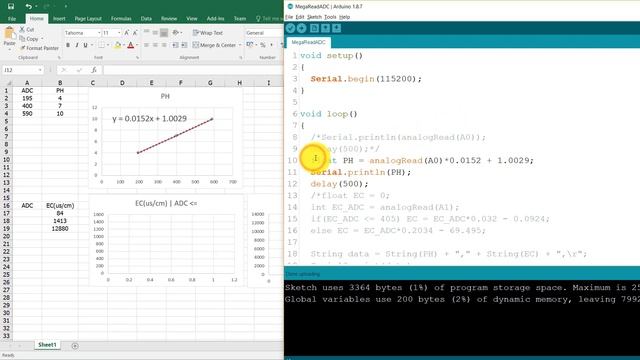This screenshot has width=640, height=360.
Task: Click the Decrease Indent icon
Action: [x=175, y=45]
